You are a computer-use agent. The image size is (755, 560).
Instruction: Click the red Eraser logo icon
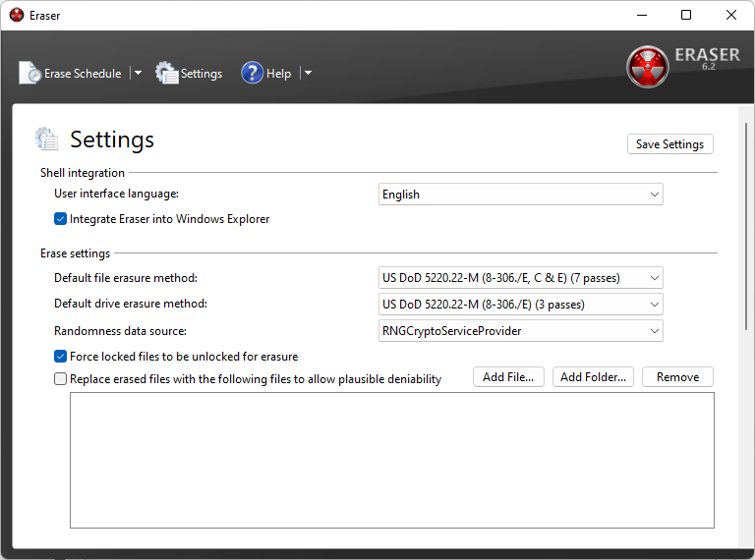click(x=647, y=67)
